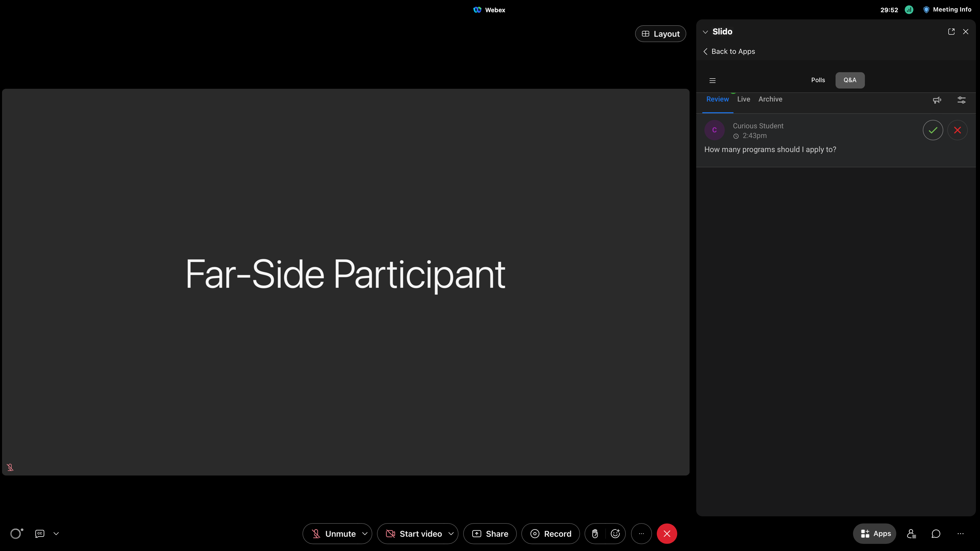This screenshot has height=551, width=980.
Task: Show the participants list
Action: pyautogui.click(x=911, y=533)
